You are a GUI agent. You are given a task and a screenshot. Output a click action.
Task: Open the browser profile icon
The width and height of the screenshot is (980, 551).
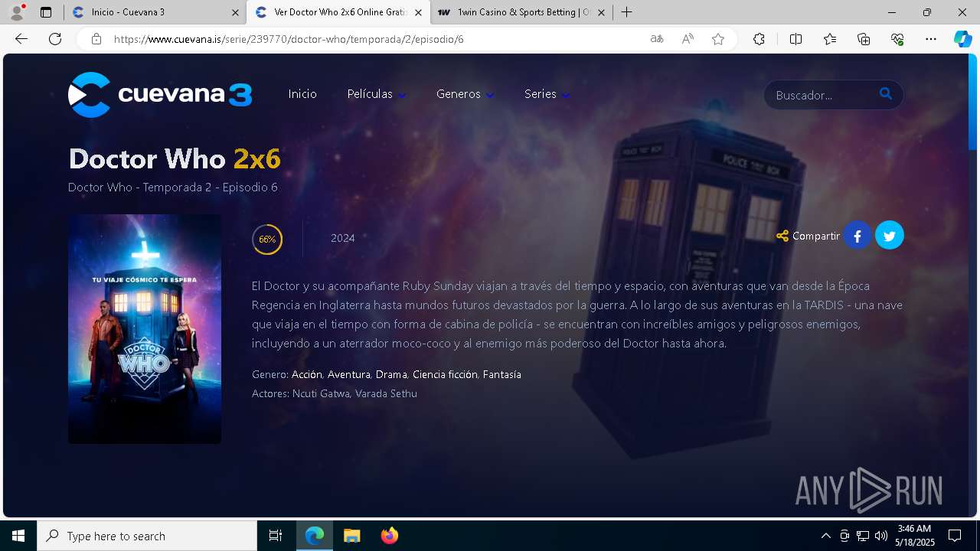click(17, 12)
